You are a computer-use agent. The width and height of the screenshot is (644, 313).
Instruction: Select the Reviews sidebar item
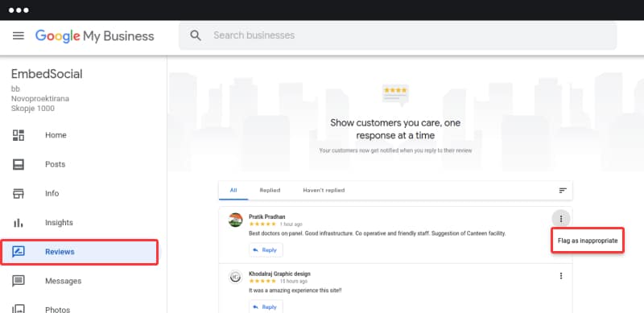point(80,252)
